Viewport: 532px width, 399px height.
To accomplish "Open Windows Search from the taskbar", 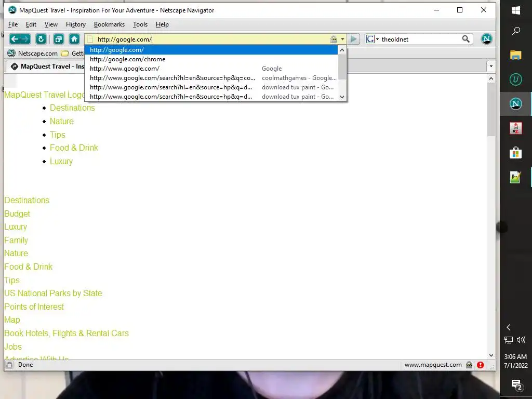I will [516, 31].
